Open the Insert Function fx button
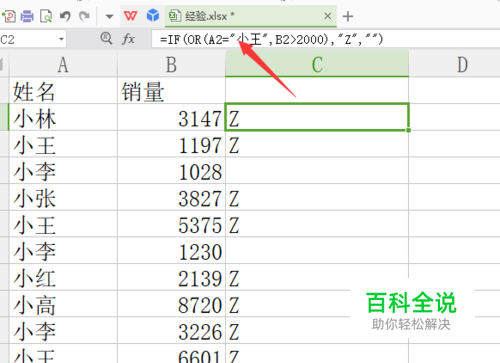 (x=128, y=39)
